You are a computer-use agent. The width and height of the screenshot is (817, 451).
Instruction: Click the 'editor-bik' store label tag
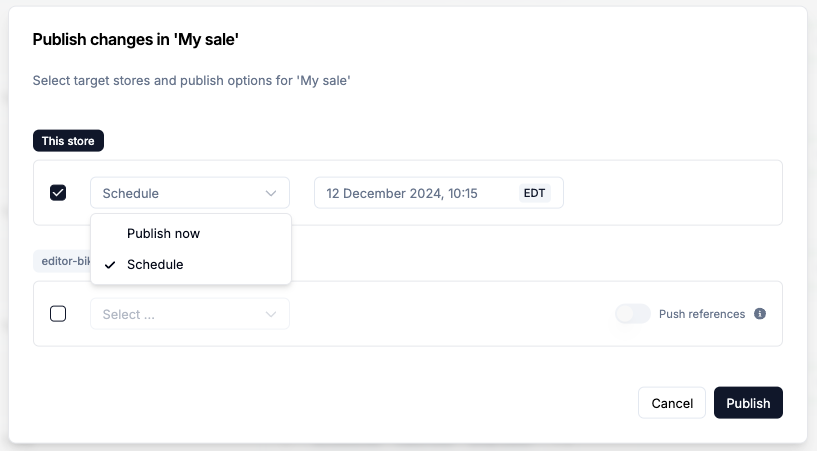coord(62,261)
